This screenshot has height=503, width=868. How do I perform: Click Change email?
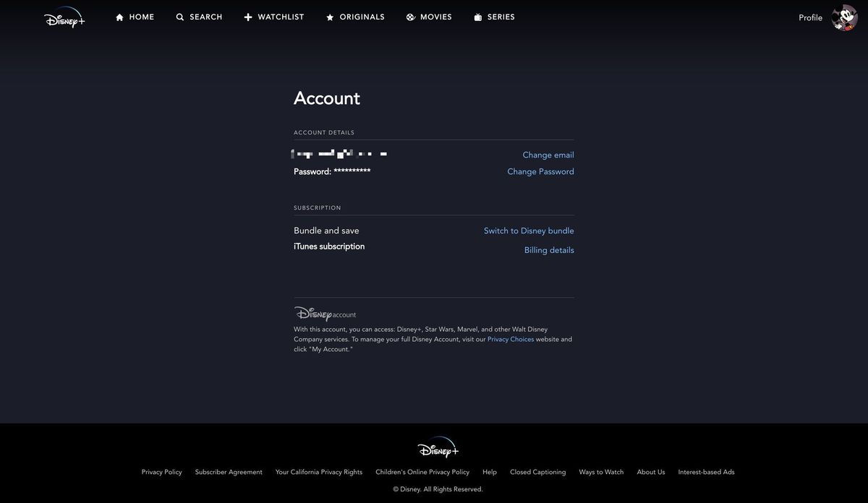[548, 153]
